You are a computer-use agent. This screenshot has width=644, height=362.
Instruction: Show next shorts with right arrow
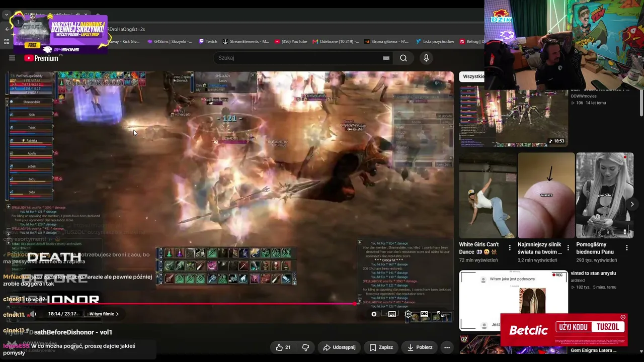pos(632,204)
